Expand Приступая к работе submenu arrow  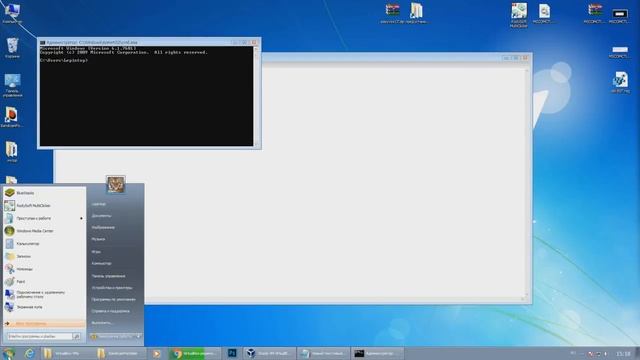(x=81, y=218)
